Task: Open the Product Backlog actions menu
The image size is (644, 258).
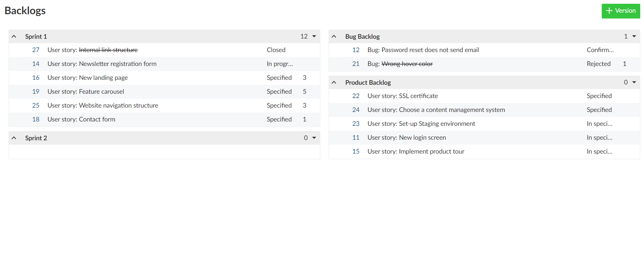Action: pyautogui.click(x=634, y=82)
